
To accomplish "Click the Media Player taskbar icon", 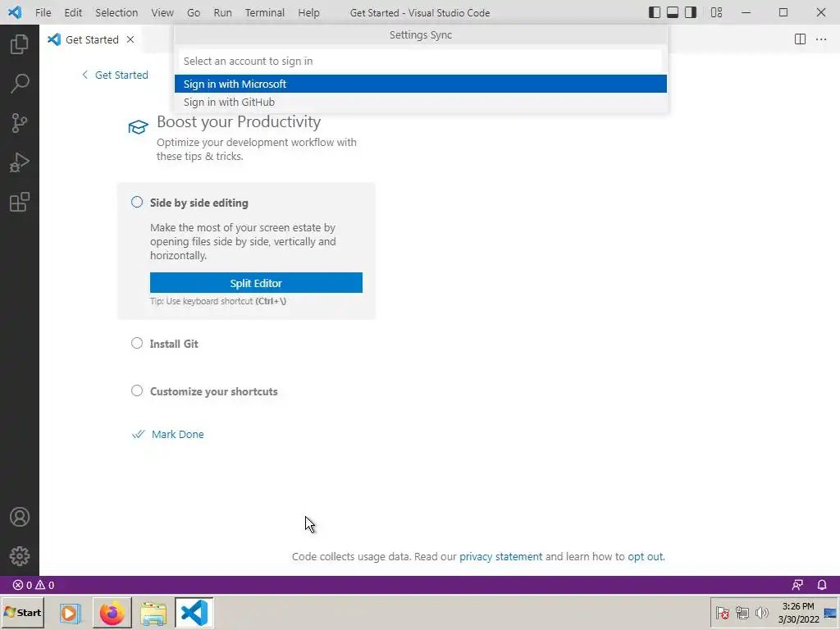I will pyautogui.click(x=70, y=613).
